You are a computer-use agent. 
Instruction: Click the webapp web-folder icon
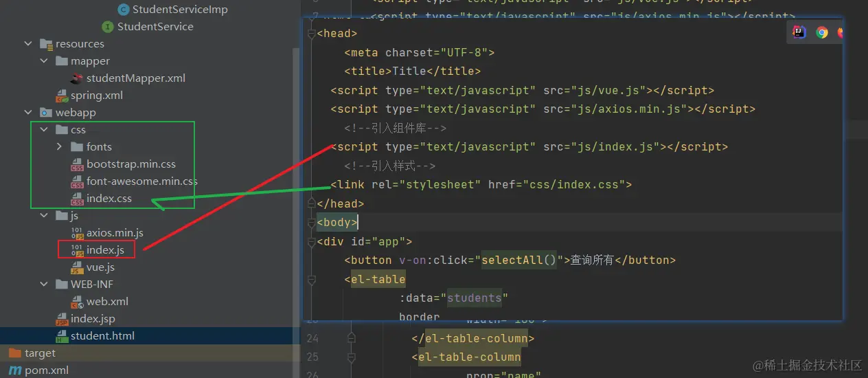click(46, 113)
